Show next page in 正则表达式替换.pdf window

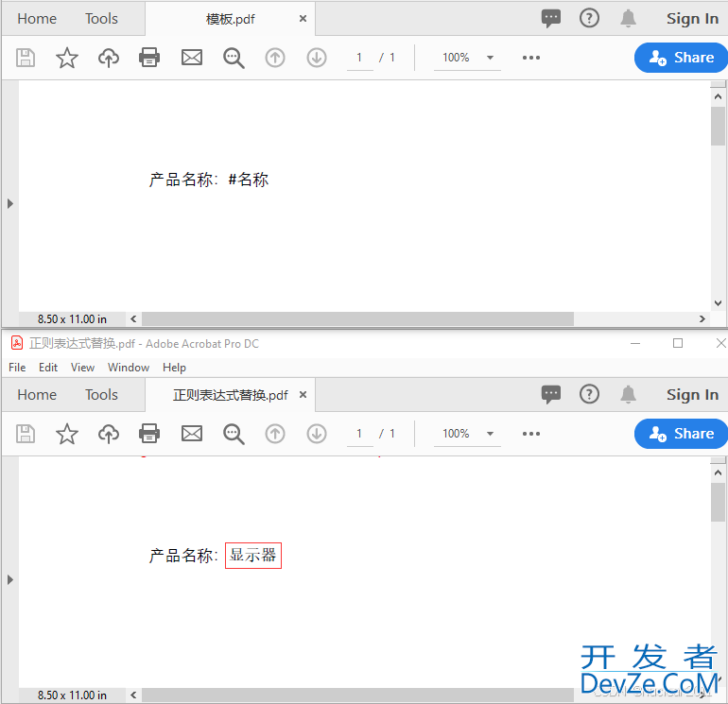pos(317,434)
